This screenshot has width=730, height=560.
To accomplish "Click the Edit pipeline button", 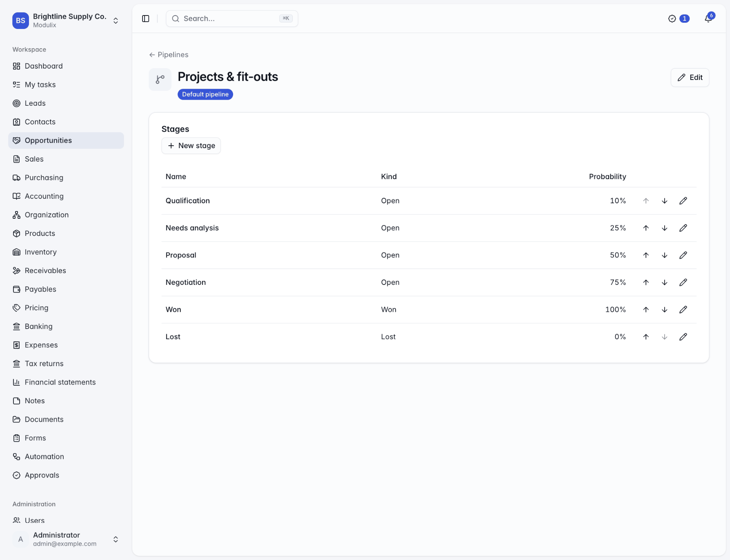I will point(690,78).
